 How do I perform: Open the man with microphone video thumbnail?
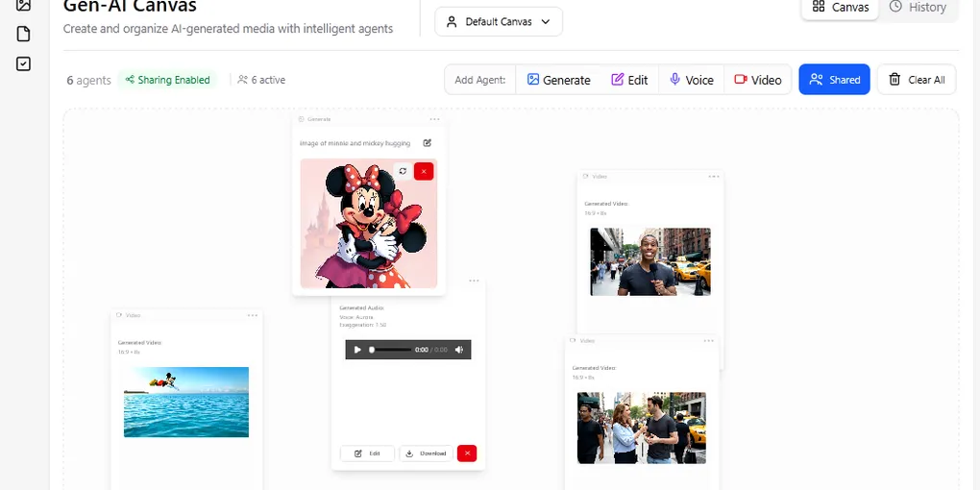click(x=650, y=262)
